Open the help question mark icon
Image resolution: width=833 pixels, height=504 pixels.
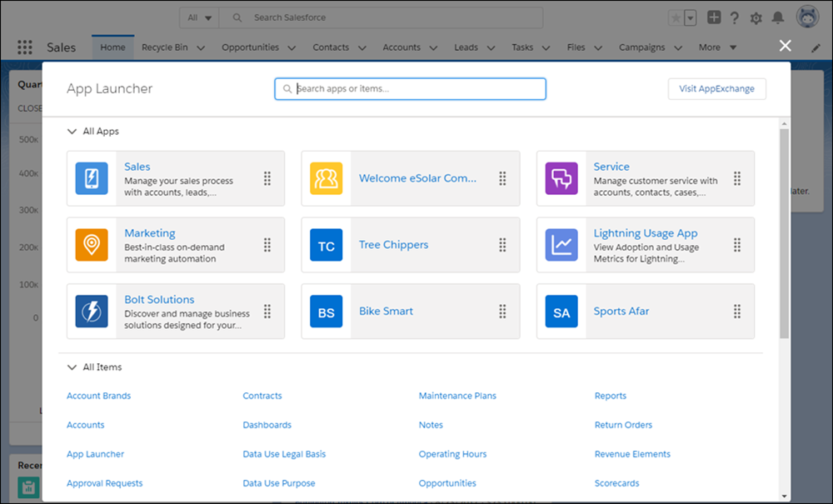(x=734, y=17)
